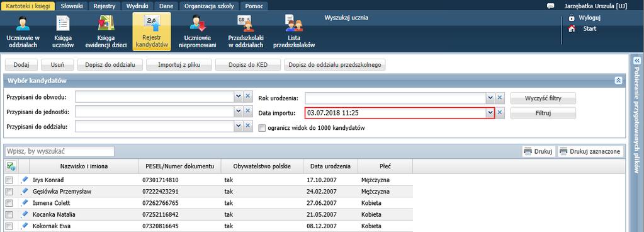The image size is (644, 232).
Task: Click the Wyszukaj ucznia search area
Action: 346,18
